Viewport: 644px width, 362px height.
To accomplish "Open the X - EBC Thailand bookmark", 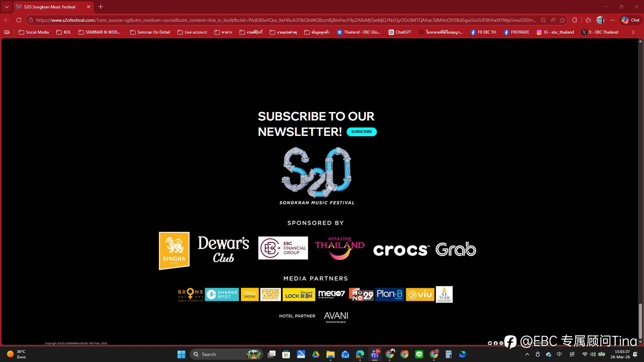I will point(600,32).
